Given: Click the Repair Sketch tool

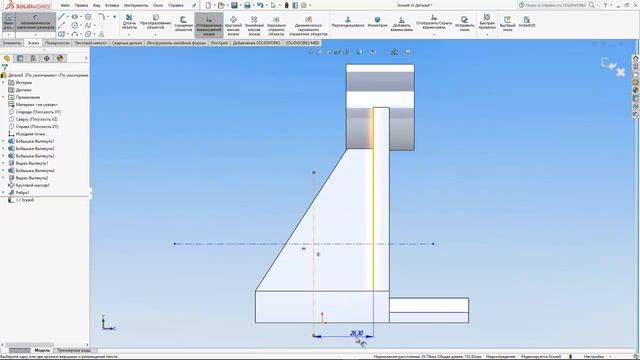Looking at the screenshot, I should 464,24.
